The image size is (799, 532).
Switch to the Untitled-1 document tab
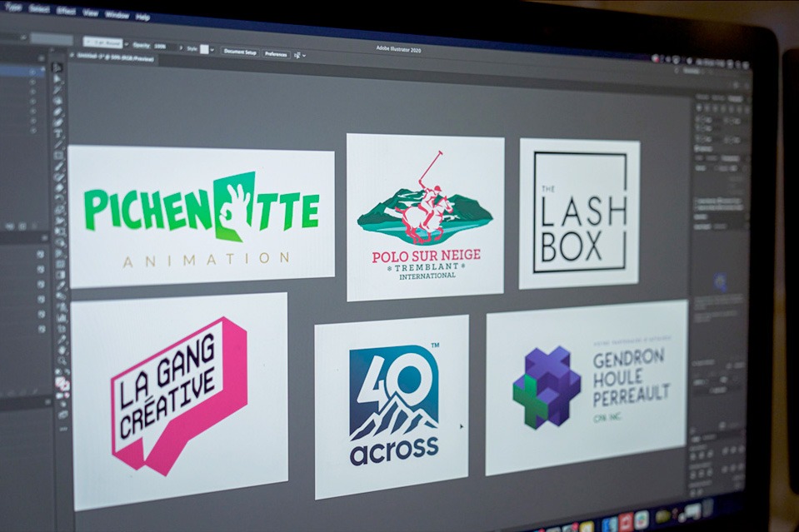coord(114,58)
